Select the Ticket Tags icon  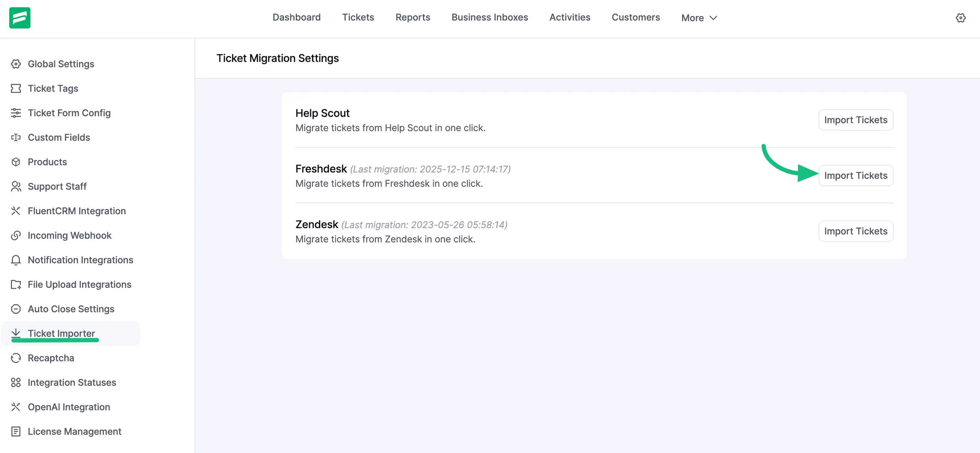16,88
